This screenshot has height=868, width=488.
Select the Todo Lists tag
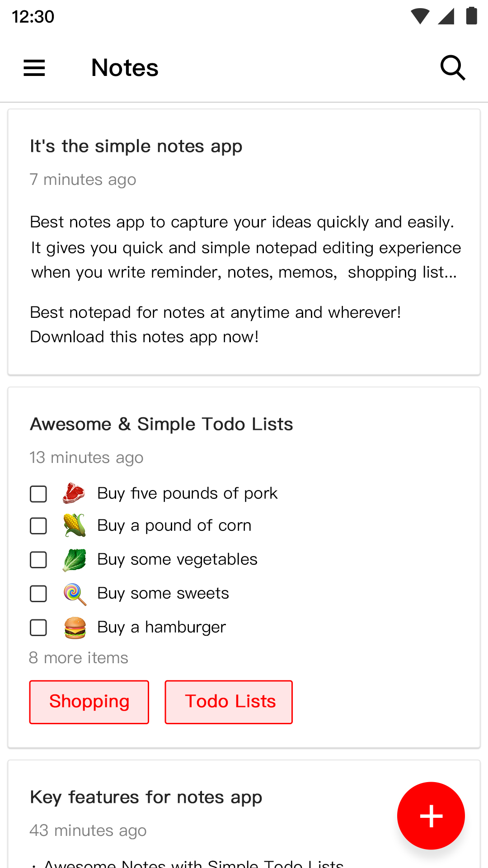tap(229, 702)
